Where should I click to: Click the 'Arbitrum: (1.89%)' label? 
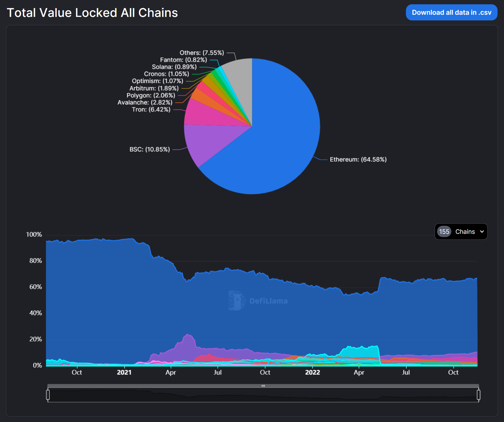[154, 88]
